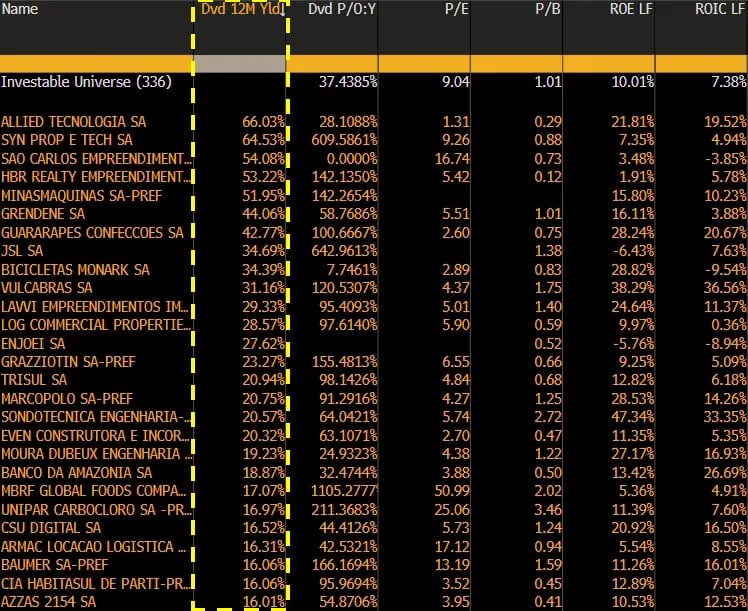Open the ALLIED TECNOLOGIA SA row
Screen dimensions: 748x611
point(374,122)
